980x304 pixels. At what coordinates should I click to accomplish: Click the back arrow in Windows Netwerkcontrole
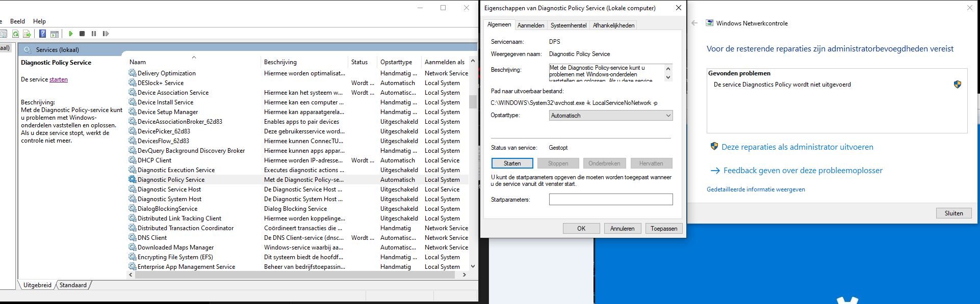coord(694,23)
